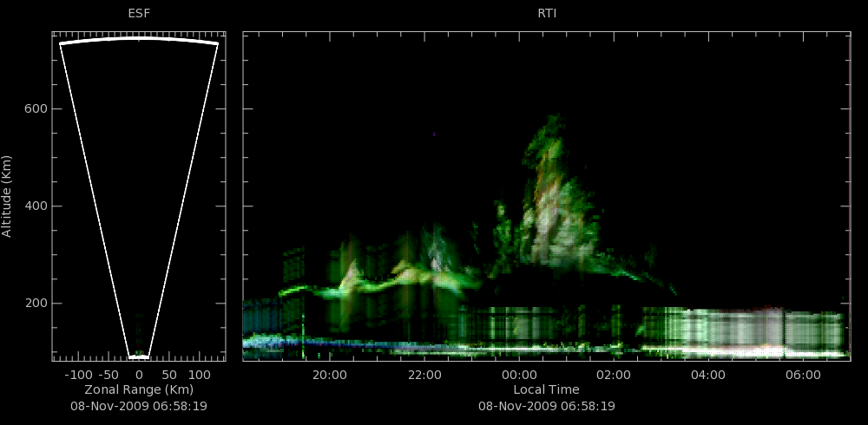Click the timestamp under the ESF plot

pos(139,406)
